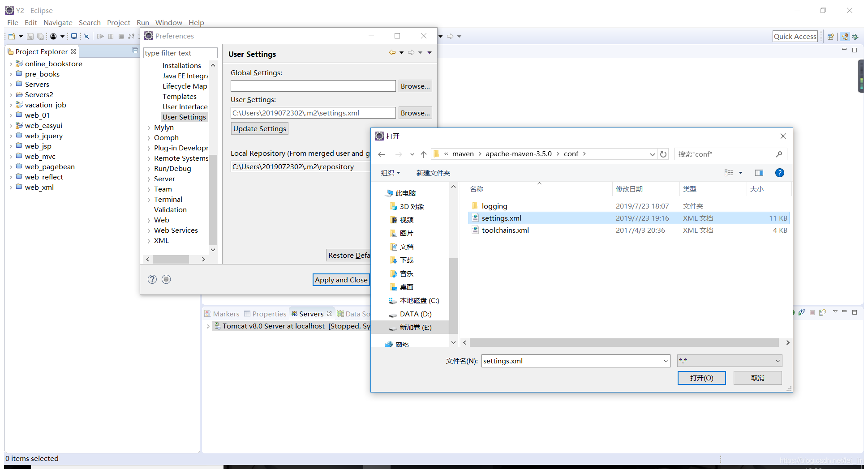The width and height of the screenshot is (868, 469).
Task: Open the dropdown beside the black circle icon
Action: (62, 36)
